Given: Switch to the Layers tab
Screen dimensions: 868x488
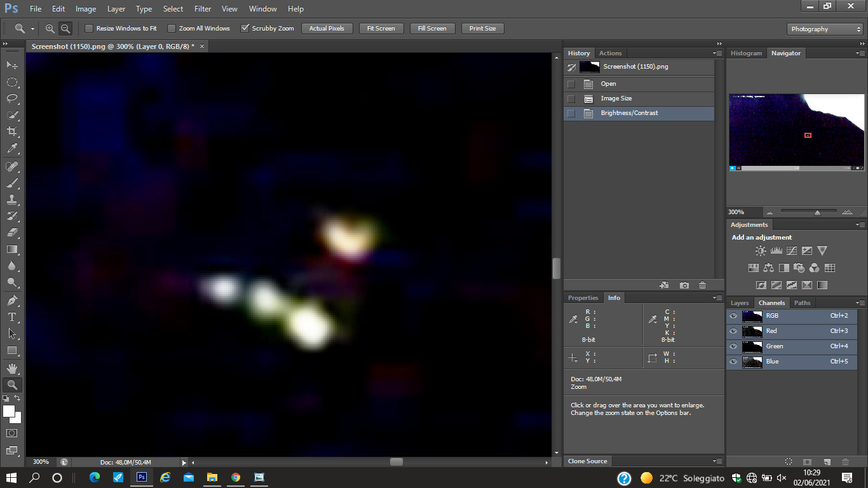Looking at the screenshot, I should click(x=740, y=303).
